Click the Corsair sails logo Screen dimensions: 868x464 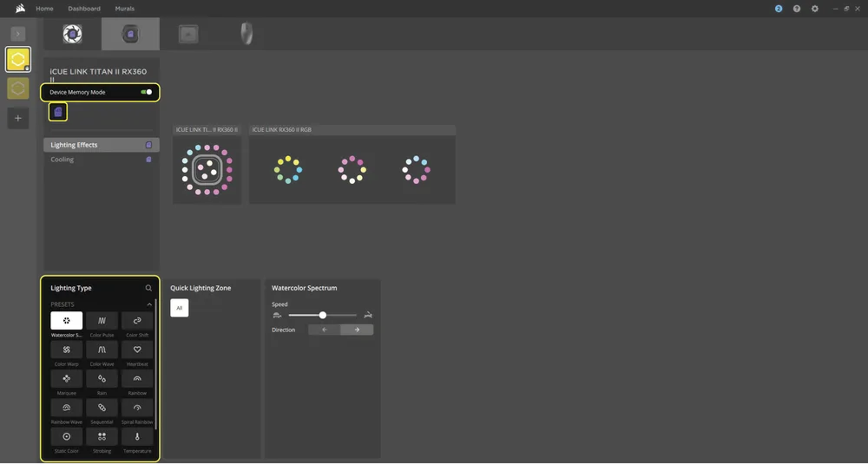[20, 9]
